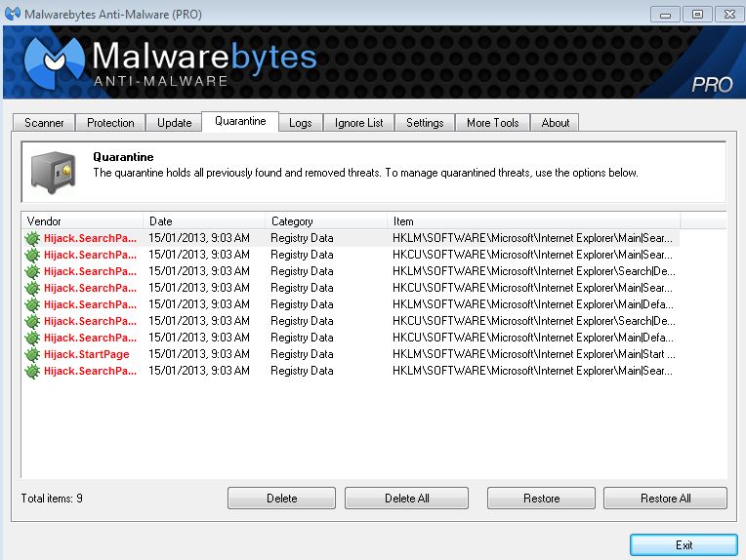Sort the list by the Date column header
The height and width of the screenshot is (560, 746).
pos(204,221)
